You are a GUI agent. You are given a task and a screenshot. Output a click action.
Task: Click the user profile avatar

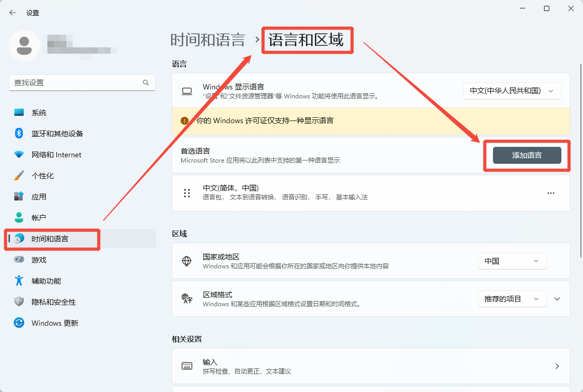24,46
